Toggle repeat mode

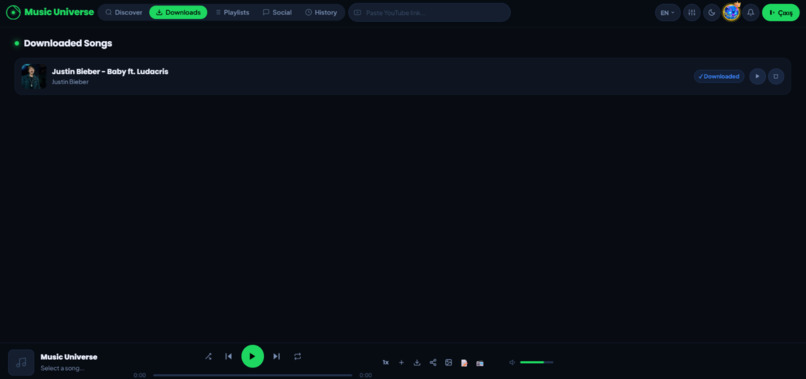pyautogui.click(x=298, y=356)
